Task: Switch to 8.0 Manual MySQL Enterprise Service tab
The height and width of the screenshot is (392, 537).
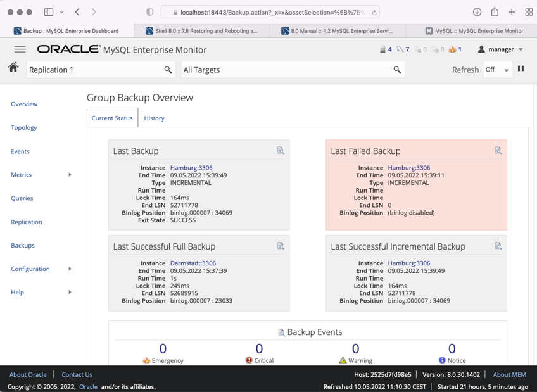Action: point(338,31)
